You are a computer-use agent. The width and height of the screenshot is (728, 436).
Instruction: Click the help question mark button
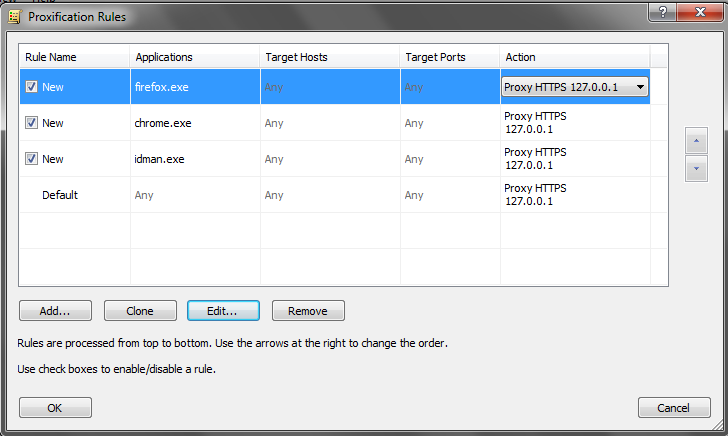tap(663, 12)
